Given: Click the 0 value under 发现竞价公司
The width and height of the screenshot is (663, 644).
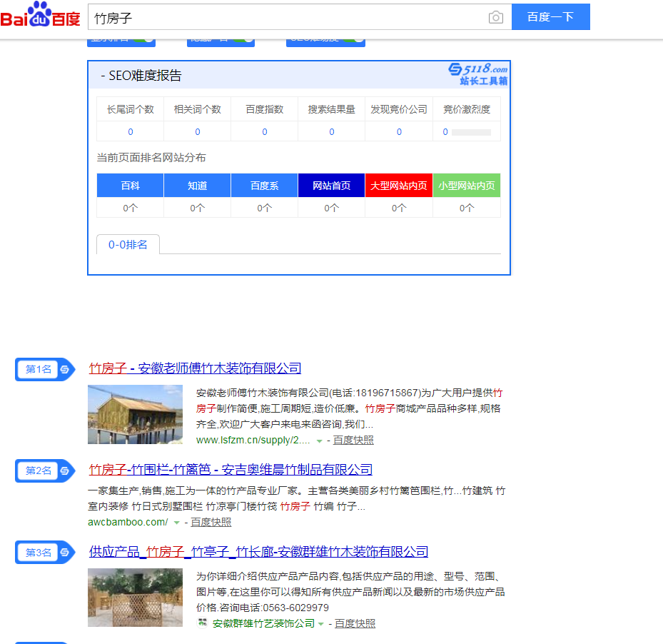Looking at the screenshot, I should click(399, 132).
